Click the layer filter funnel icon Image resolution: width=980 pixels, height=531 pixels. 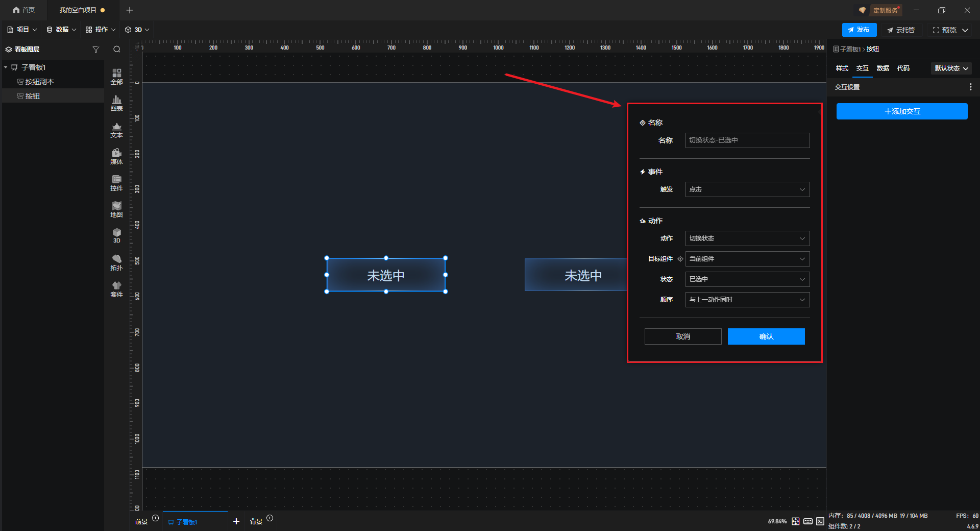95,50
